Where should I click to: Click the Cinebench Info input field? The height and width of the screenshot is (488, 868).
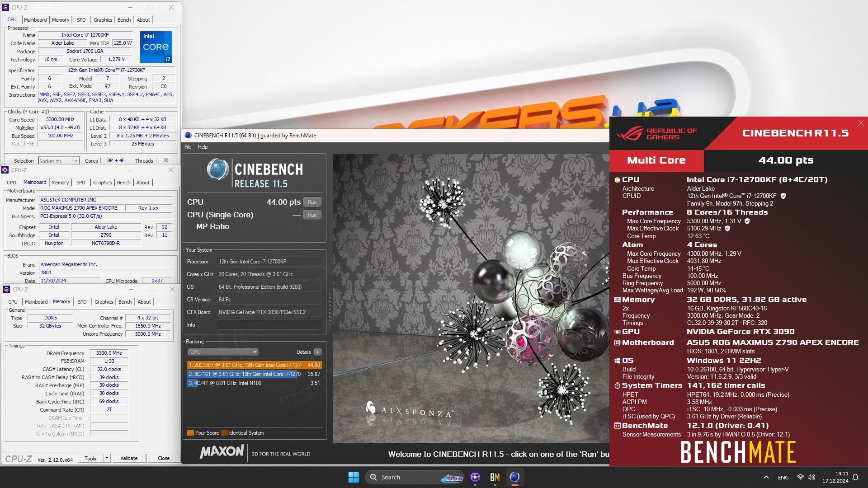coord(269,325)
